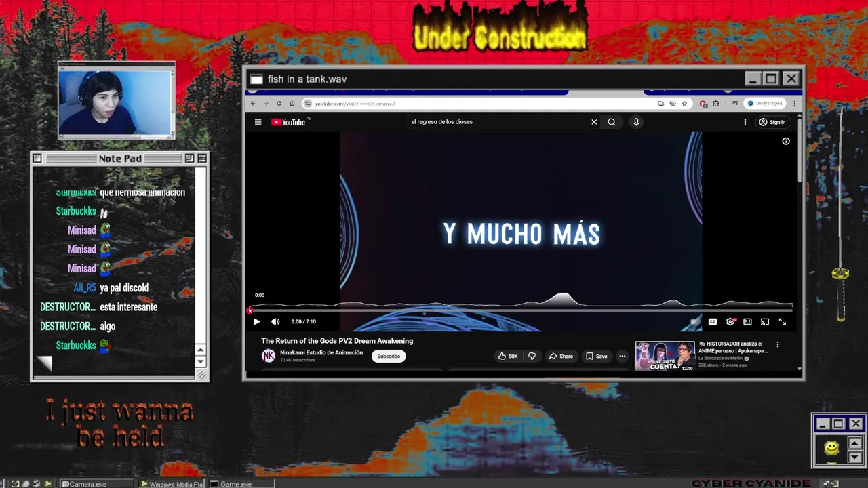Open Chrome three-dot menu
868x488 pixels.
click(x=794, y=104)
